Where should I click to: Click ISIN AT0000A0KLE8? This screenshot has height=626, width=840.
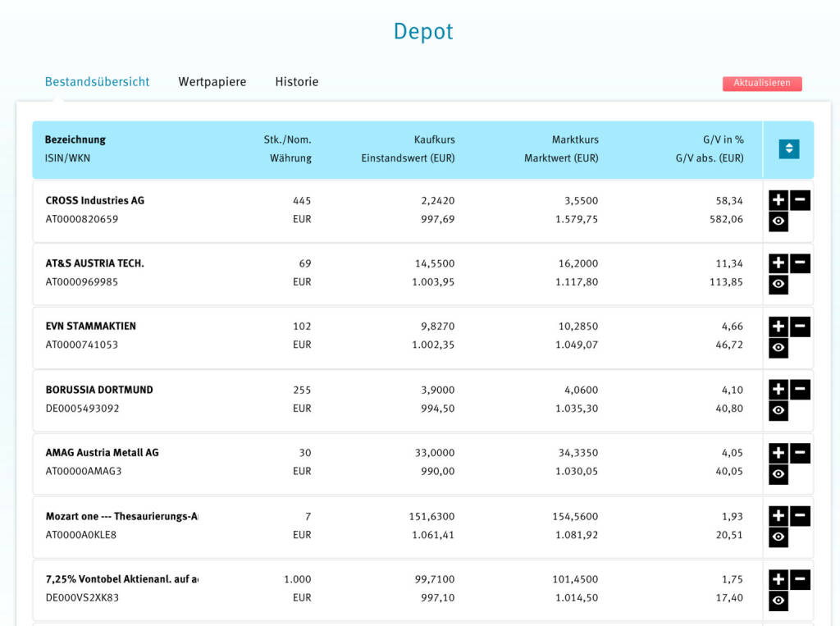click(81, 534)
